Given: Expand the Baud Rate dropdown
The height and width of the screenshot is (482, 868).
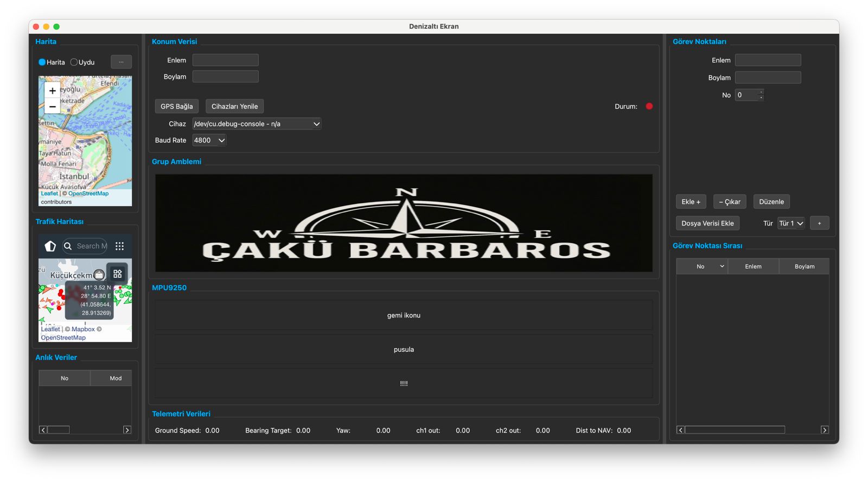Looking at the screenshot, I should point(209,140).
